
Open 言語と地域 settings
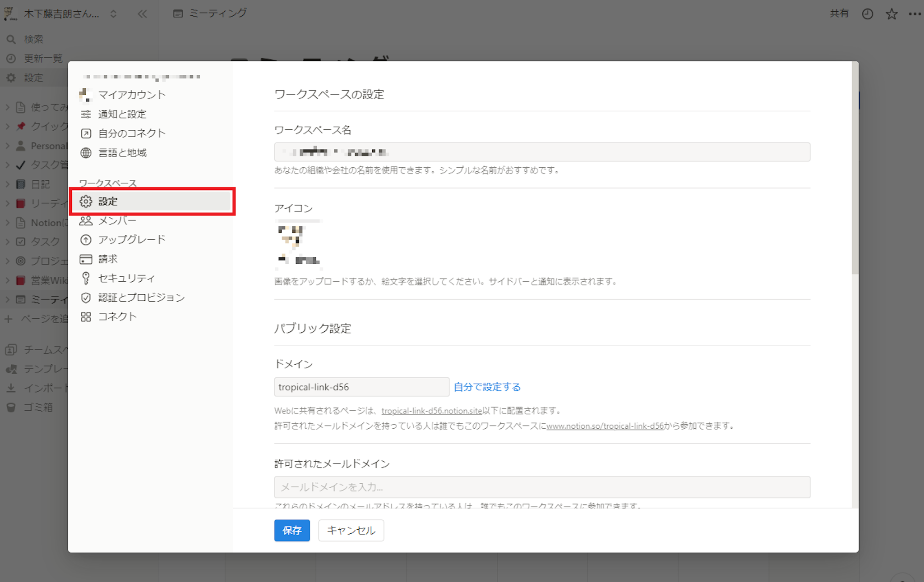coord(122,153)
